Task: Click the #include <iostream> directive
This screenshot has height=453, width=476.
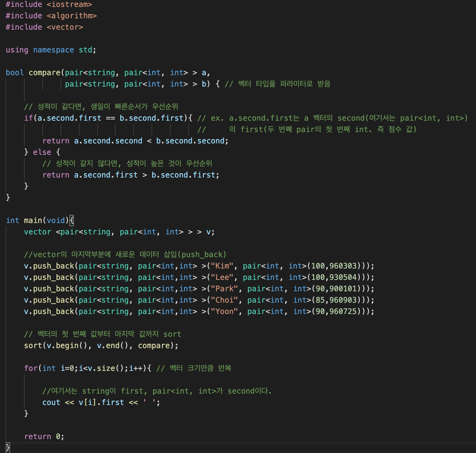Action: [x=49, y=4]
